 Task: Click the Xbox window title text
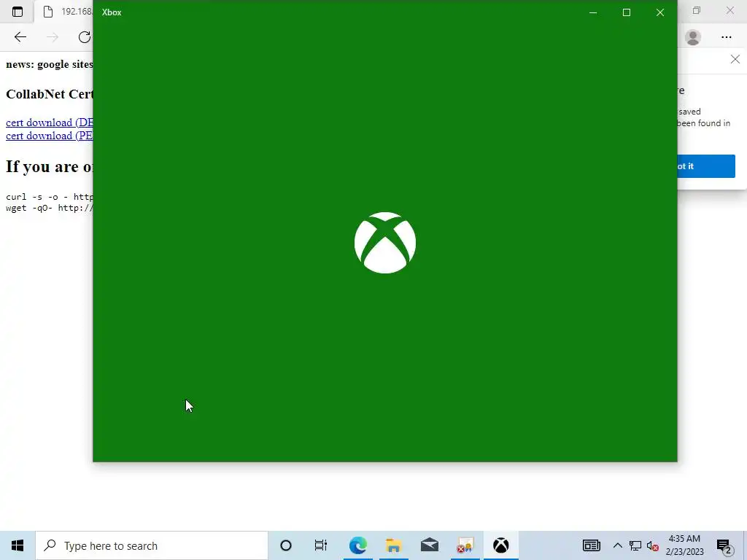112,12
